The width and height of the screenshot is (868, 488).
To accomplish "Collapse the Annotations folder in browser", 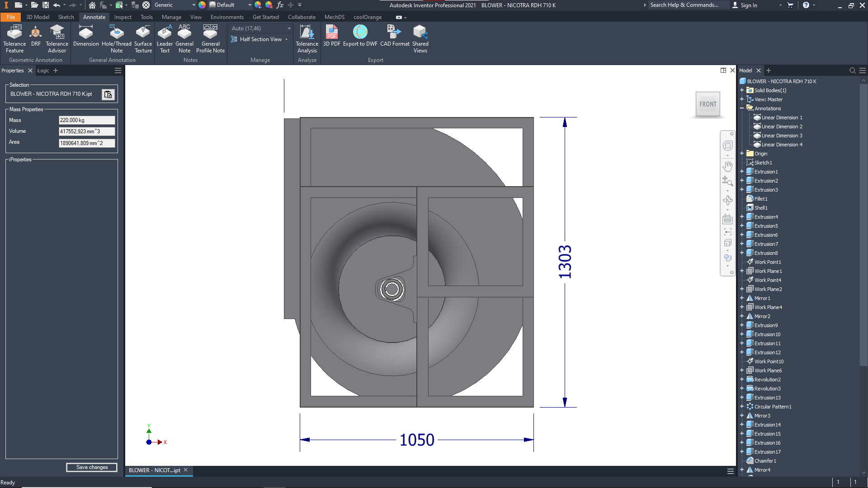I will click(x=742, y=108).
